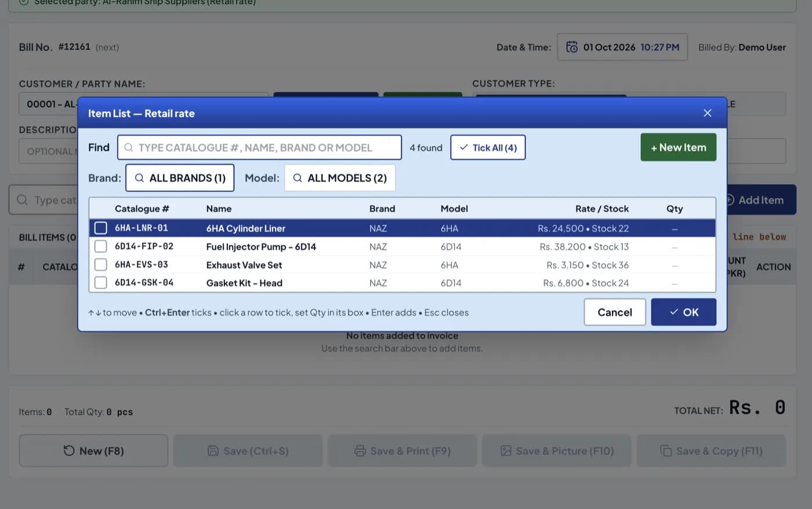Image resolution: width=812 pixels, height=509 pixels.
Task: Confirm selection with the OK button
Action: (x=684, y=312)
